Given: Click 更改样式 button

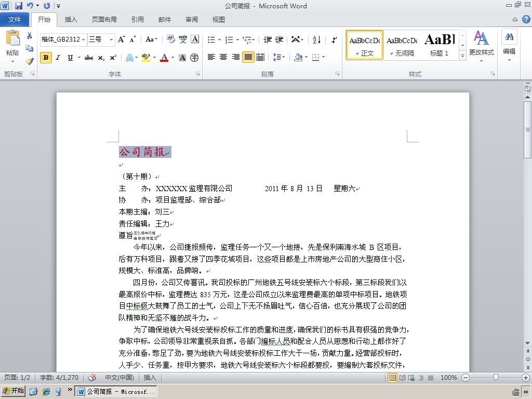Looking at the screenshot, I should coord(482,46).
